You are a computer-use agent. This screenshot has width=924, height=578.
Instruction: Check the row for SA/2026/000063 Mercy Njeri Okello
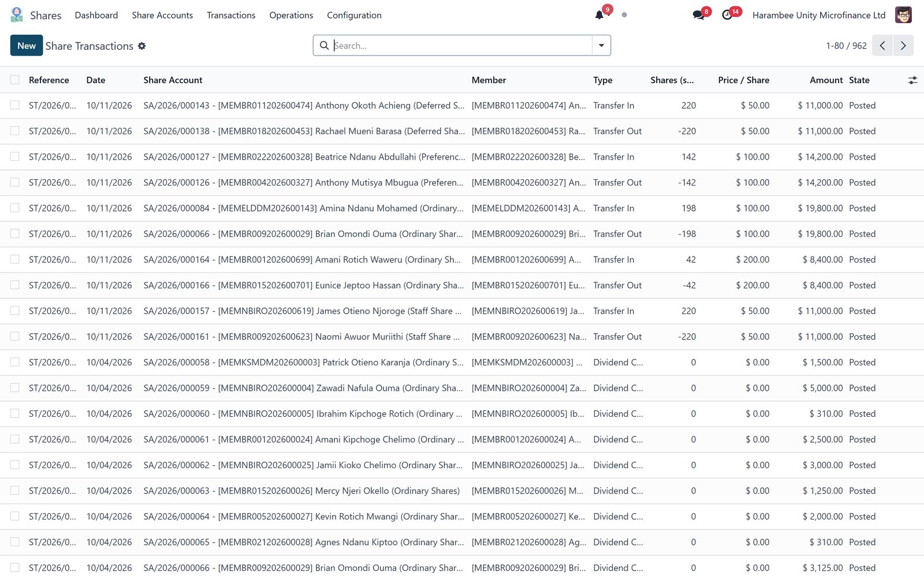point(15,491)
